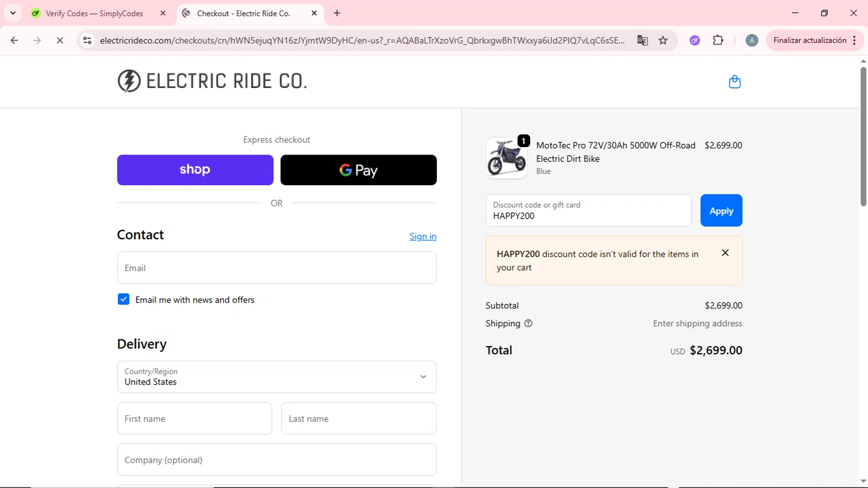Close the Verify Codes — SimplyCodes tab

[163, 13]
